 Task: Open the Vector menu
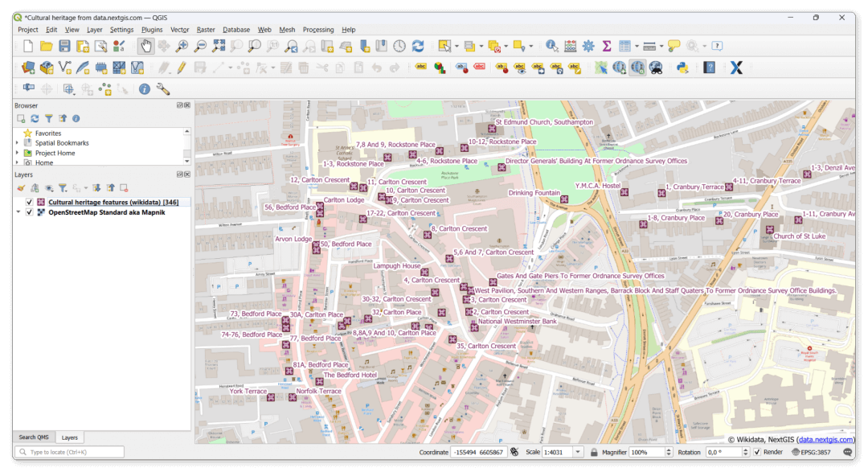click(x=178, y=30)
